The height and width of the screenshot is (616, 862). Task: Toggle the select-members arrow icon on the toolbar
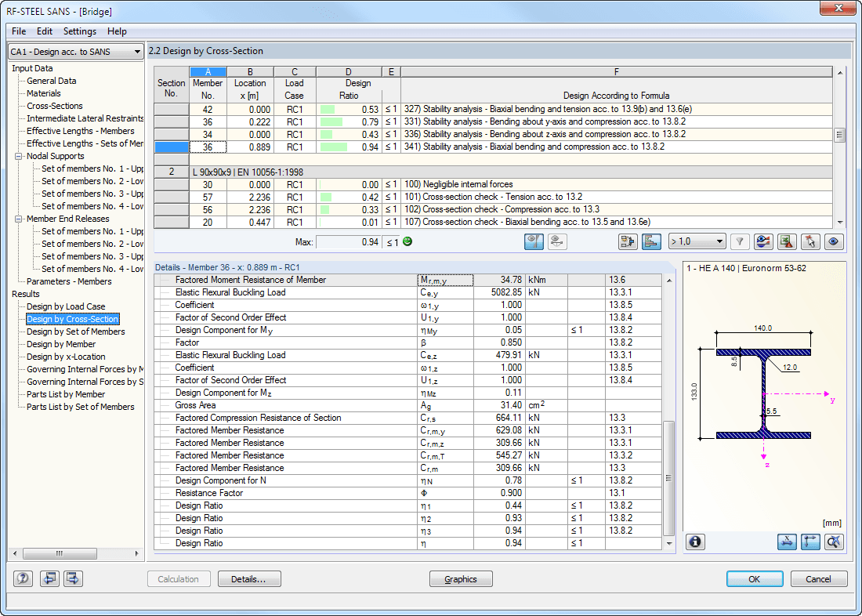click(810, 241)
